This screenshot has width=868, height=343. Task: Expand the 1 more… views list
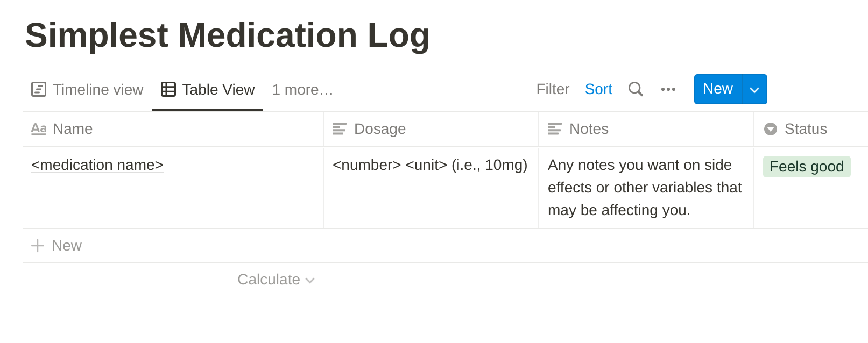pos(302,89)
